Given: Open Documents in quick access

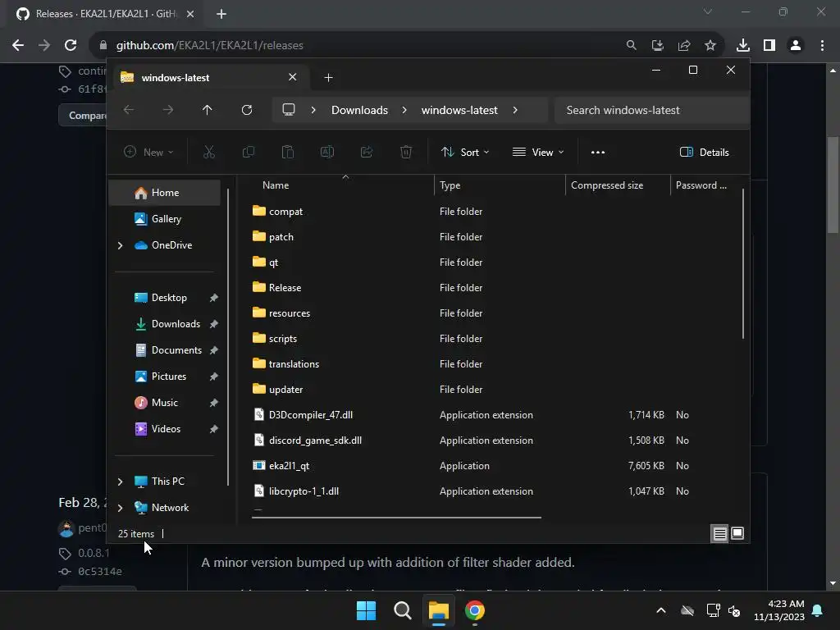Looking at the screenshot, I should (167, 350).
